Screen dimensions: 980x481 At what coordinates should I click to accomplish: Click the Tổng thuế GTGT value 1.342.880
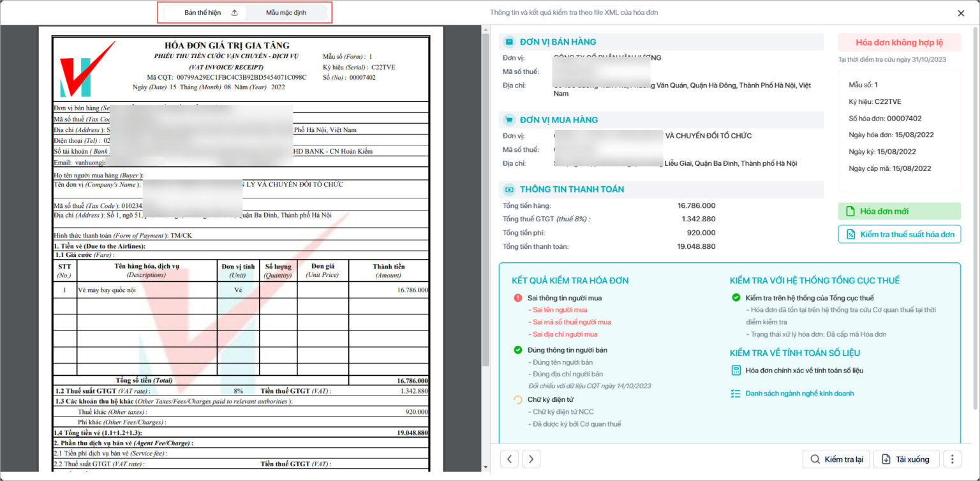(x=698, y=219)
